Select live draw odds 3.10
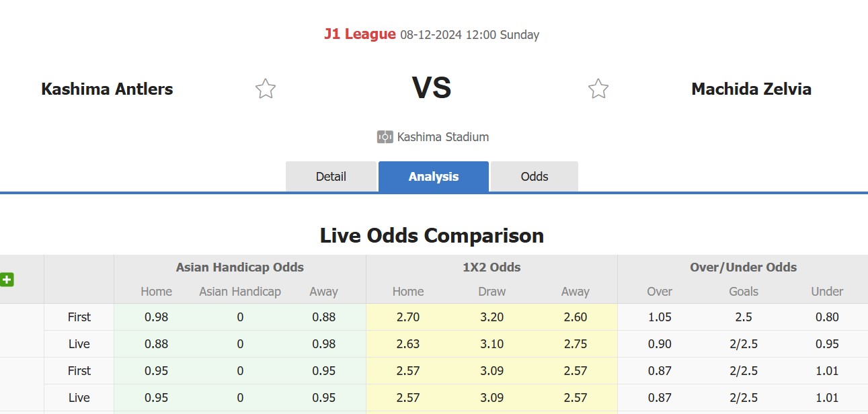This screenshot has height=414, width=868. tap(492, 344)
